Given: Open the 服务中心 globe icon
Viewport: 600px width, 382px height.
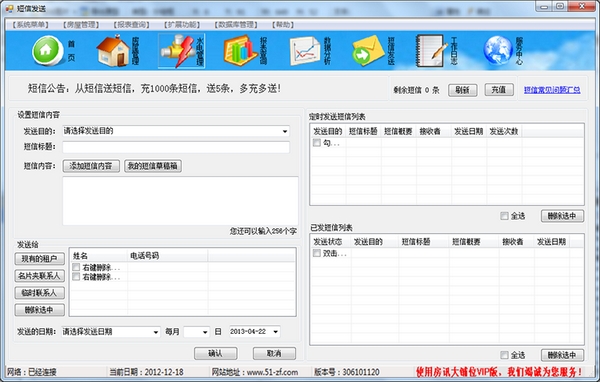Looking at the screenshot, I should click(498, 51).
